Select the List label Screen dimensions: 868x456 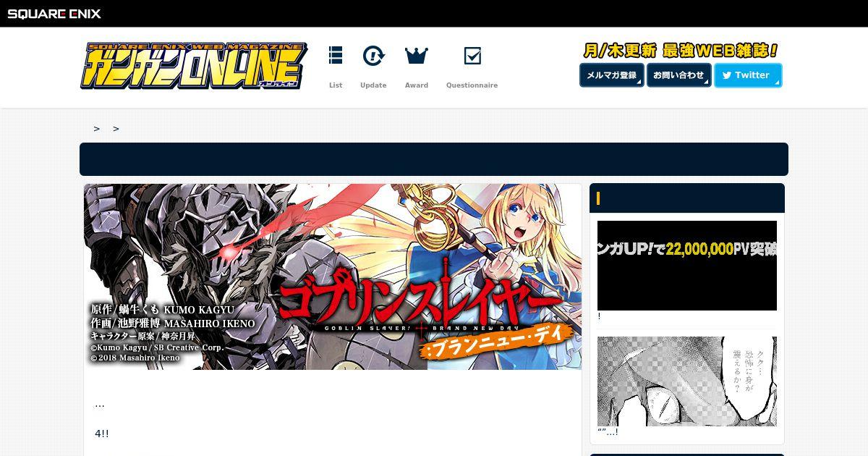point(336,85)
